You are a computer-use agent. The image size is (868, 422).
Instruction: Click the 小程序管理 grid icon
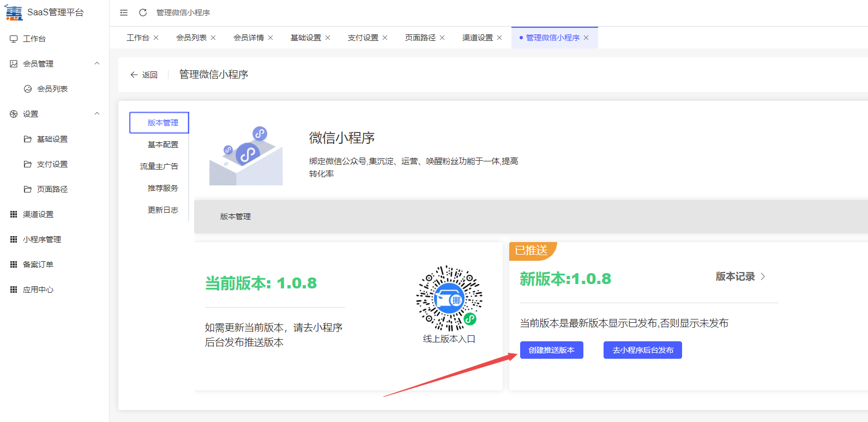point(14,239)
